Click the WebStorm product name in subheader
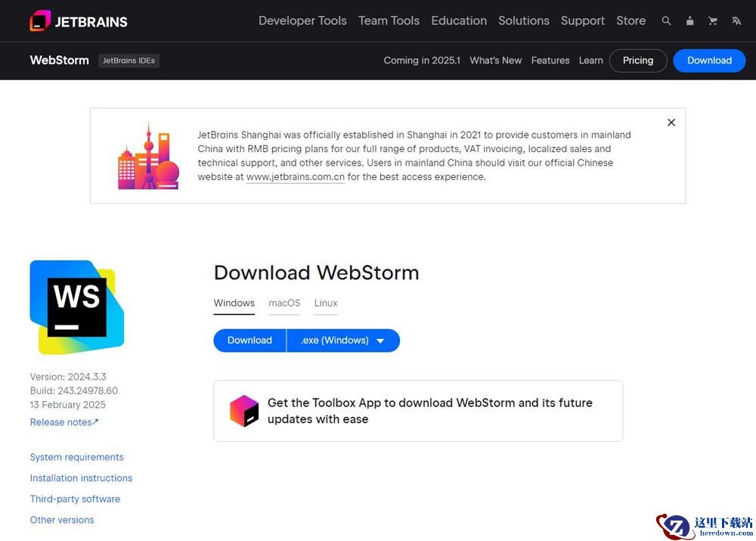The height and width of the screenshot is (541, 756). click(59, 61)
